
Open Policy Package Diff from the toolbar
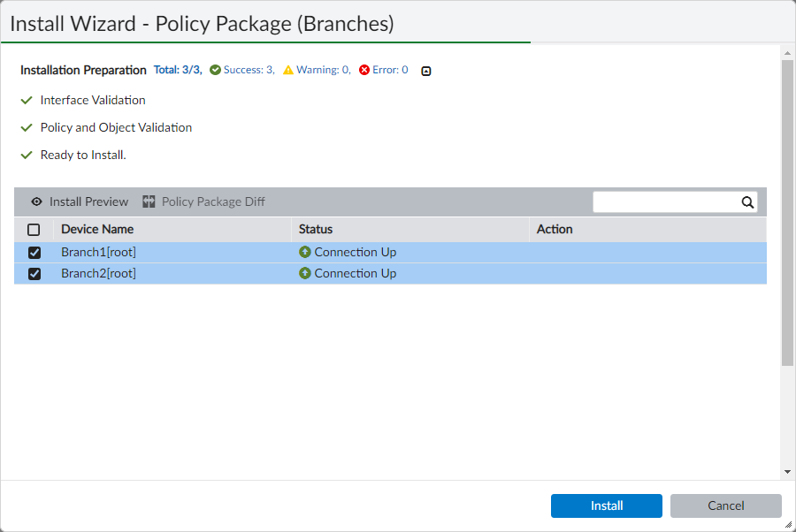click(212, 201)
